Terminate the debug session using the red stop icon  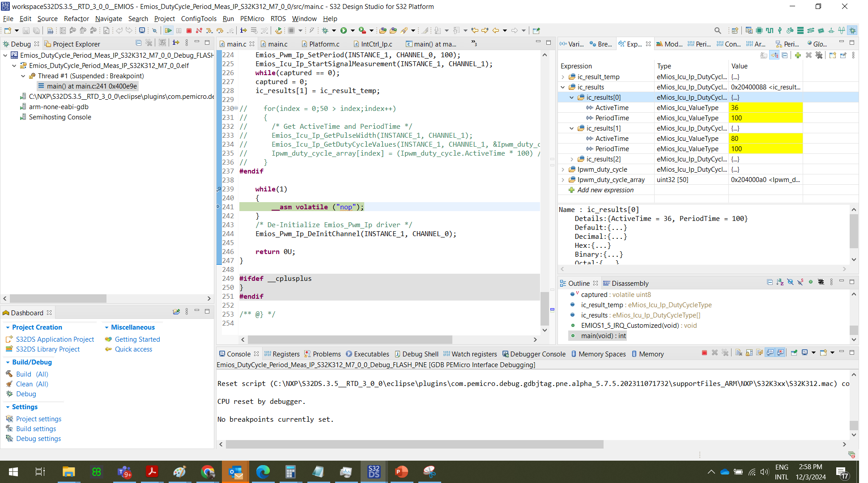pyautogui.click(x=190, y=30)
